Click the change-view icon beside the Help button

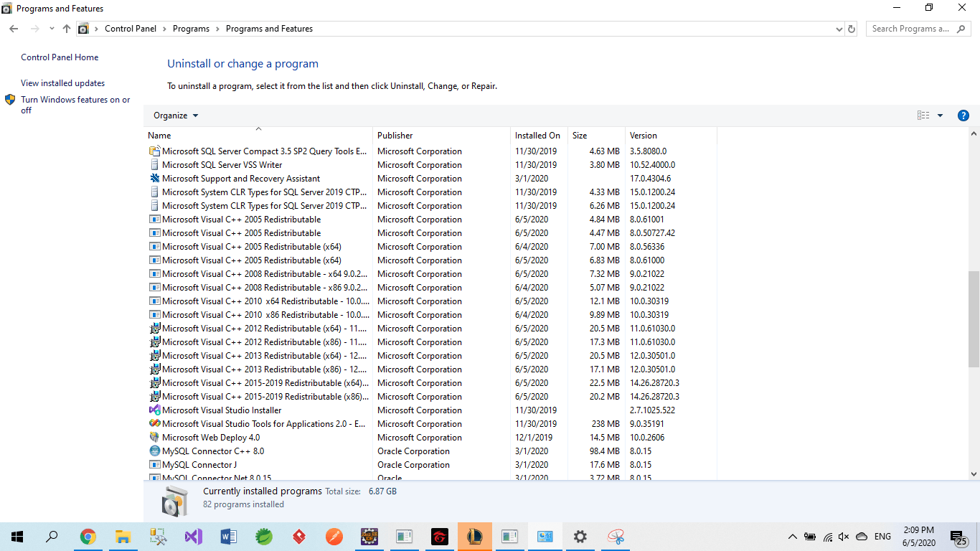coord(923,116)
